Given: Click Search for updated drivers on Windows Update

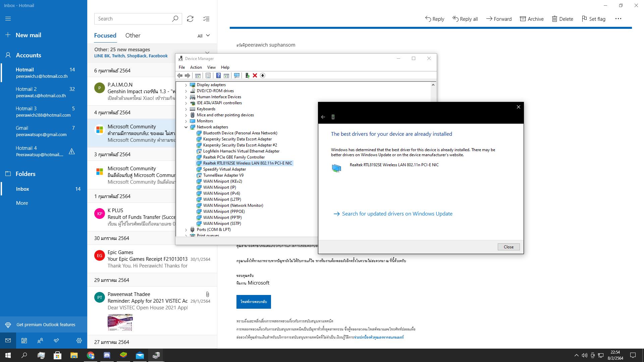Looking at the screenshot, I should click(x=397, y=214).
